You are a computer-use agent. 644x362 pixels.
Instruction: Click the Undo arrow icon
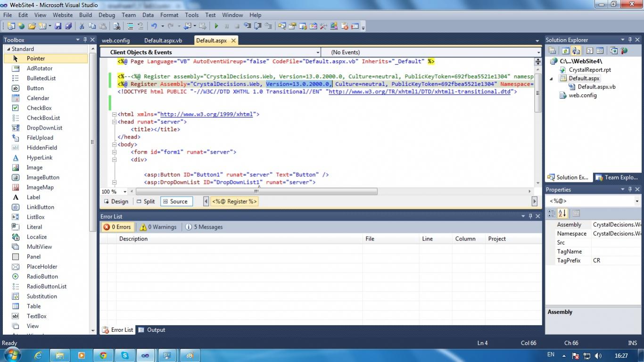[154, 26]
